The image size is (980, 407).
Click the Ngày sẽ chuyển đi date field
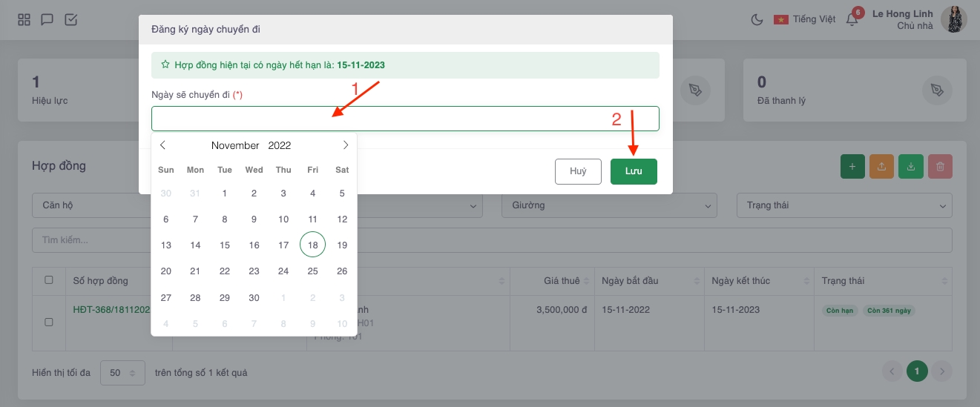[x=405, y=119]
